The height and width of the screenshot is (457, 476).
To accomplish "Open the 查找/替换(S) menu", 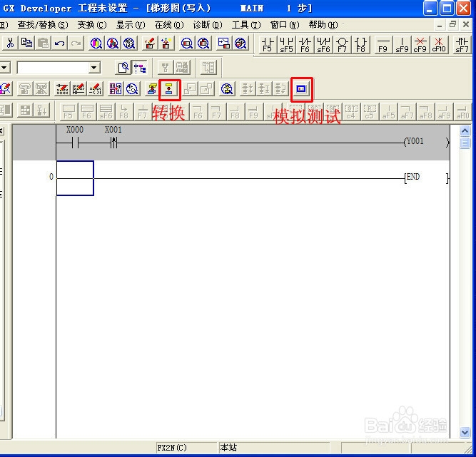I will (x=43, y=25).
